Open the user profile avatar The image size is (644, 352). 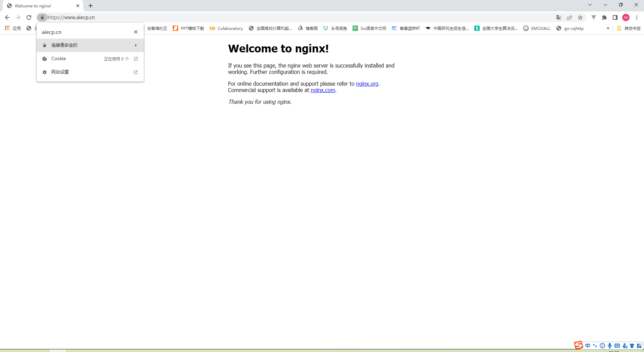[626, 17]
